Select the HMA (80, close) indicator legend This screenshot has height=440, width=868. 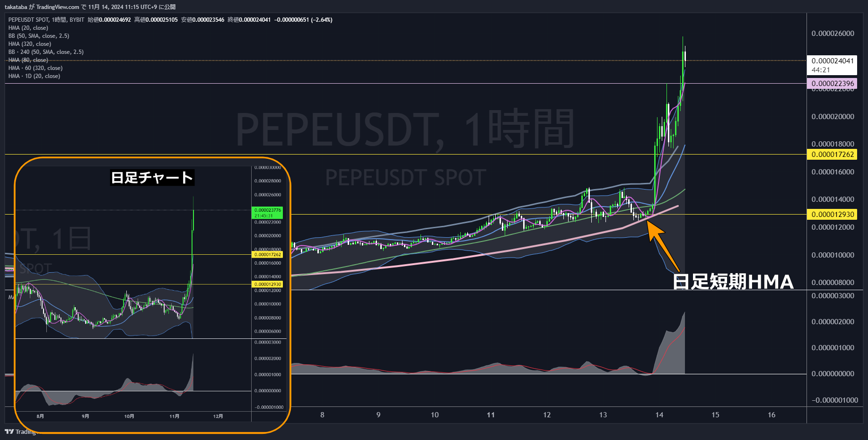28,60
